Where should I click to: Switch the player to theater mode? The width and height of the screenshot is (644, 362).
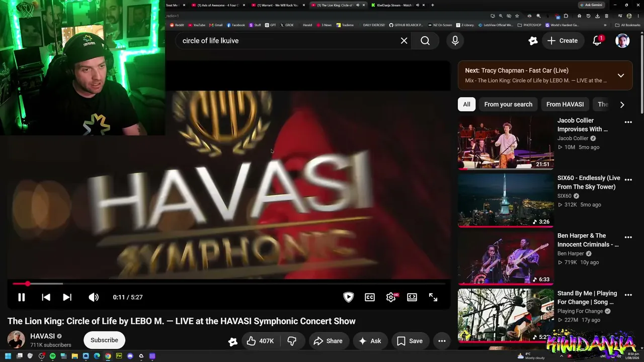pyautogui.click(x=412, y=297)
